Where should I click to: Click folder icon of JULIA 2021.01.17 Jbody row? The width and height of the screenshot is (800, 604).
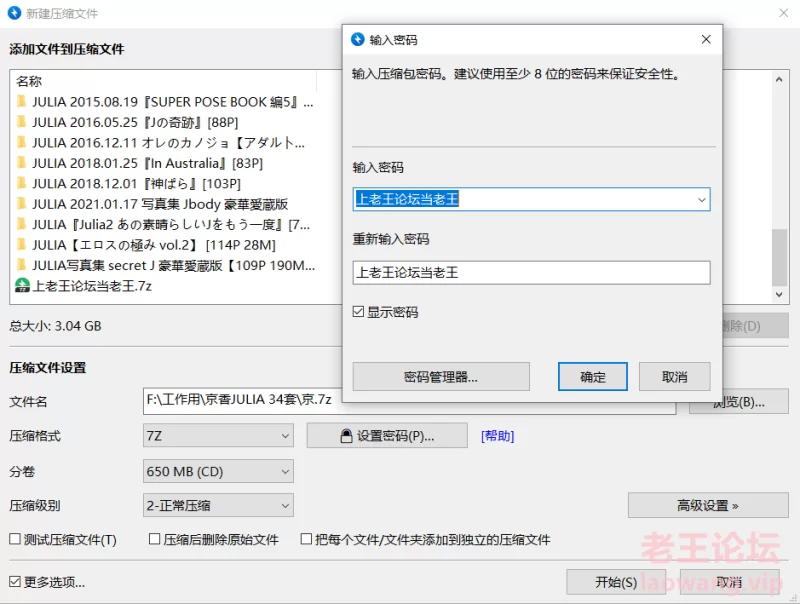tap(21, 204)
